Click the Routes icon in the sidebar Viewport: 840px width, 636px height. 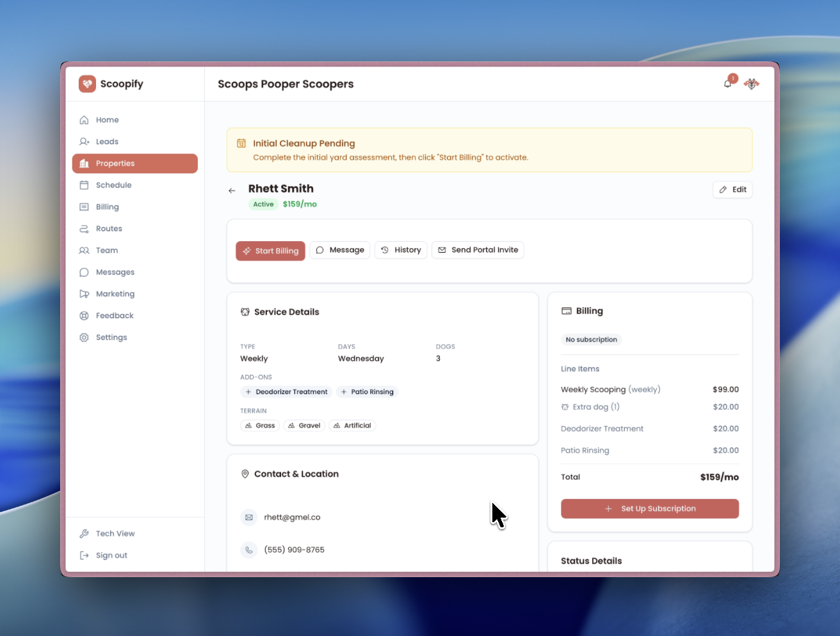(85, 228)
